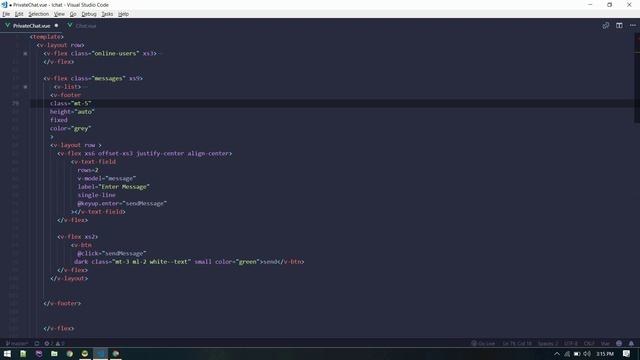Click the closing </v-layout> tag line
Viewport: 640px width, 360px height.
(x=69, y=279)
